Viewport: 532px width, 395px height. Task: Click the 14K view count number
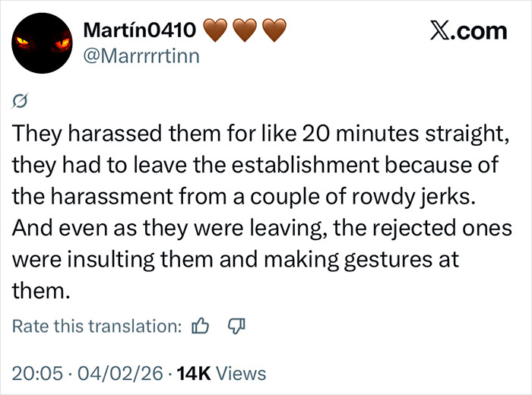point(194,373)
